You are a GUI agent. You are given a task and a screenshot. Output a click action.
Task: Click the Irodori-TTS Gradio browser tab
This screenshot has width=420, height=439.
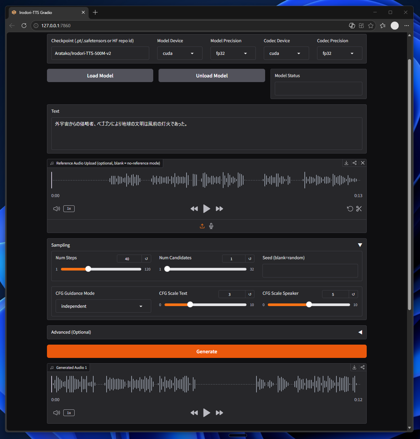48,12
